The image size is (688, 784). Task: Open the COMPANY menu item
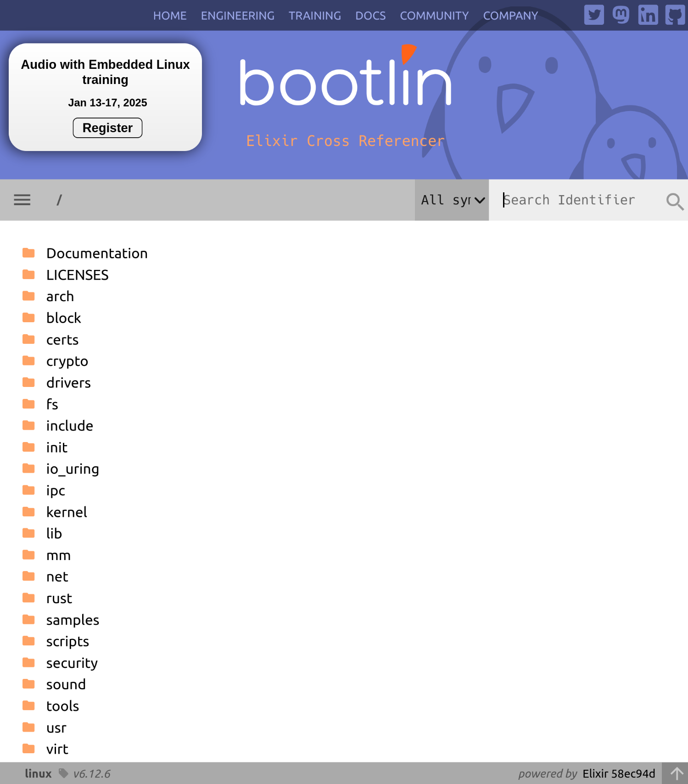pyautogui.click(x=510, y=16)
